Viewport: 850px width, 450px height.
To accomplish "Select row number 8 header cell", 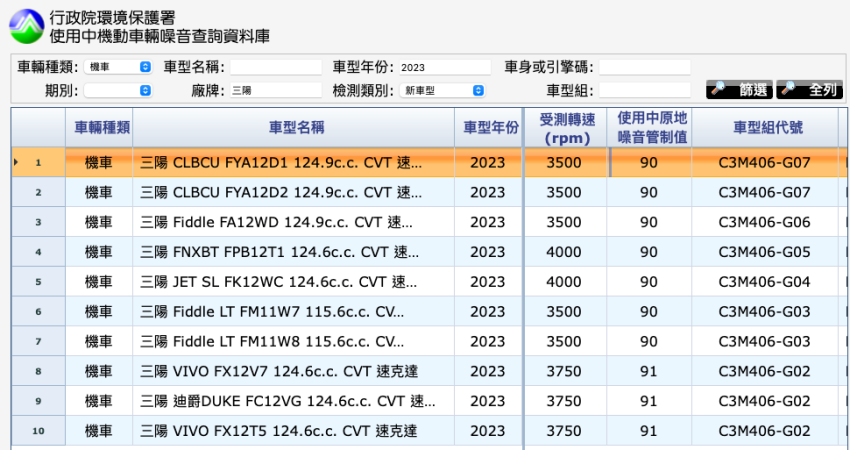I will click(38, 371).
